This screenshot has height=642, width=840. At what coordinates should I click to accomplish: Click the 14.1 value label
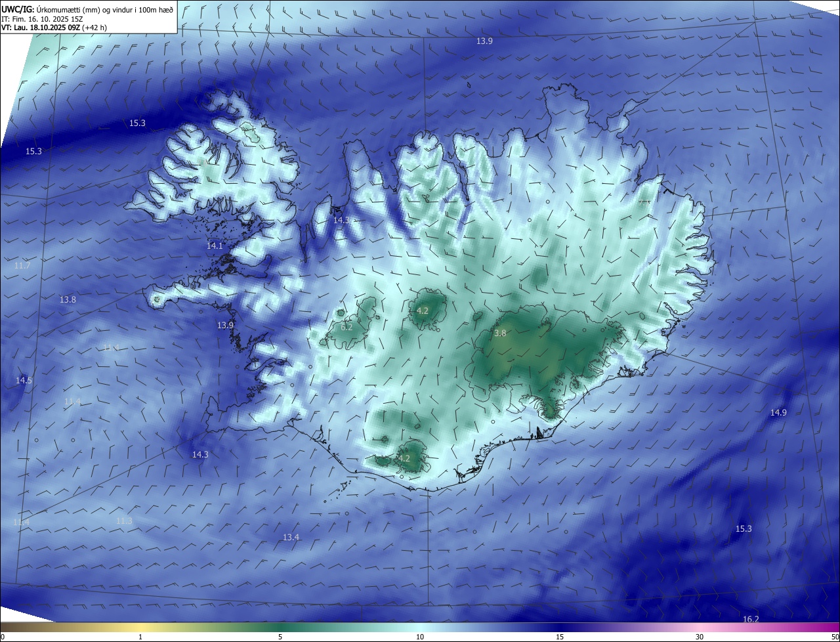click(x=215, y=246)
